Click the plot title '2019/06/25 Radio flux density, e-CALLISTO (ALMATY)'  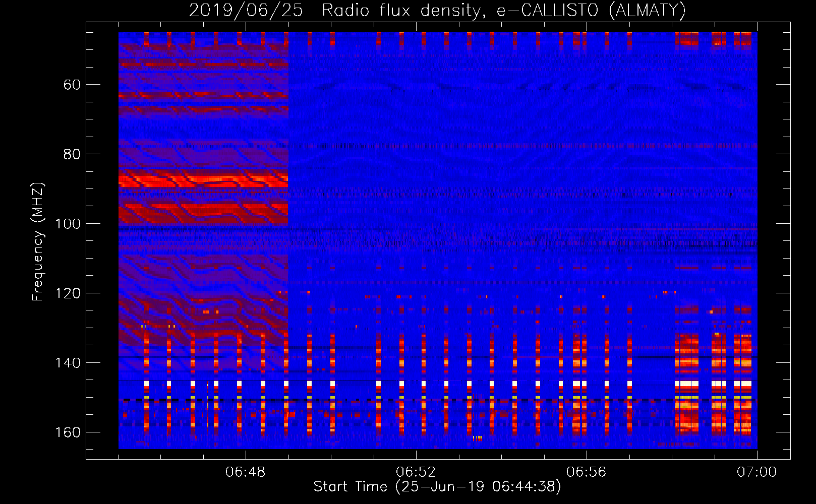[x=437, y=10]
